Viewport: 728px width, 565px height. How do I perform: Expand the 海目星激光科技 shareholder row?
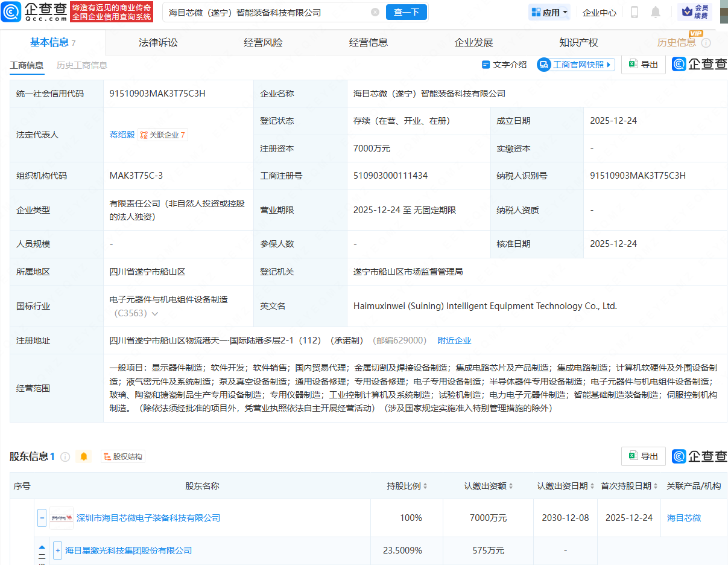coord(57,550)
